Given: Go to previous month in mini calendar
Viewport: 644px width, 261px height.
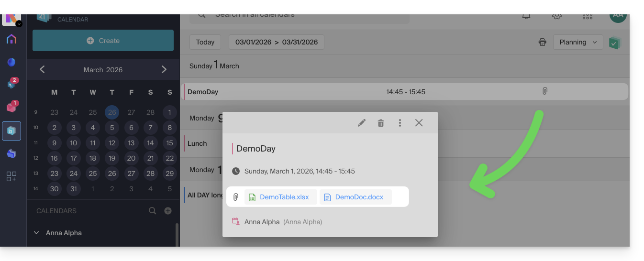Looking at the screenshot, I should (42, 70).
